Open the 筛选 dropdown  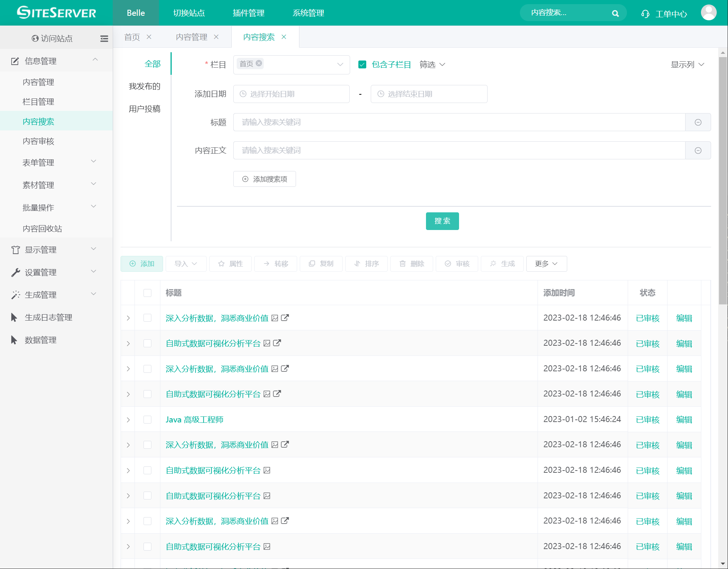[432, 65]
